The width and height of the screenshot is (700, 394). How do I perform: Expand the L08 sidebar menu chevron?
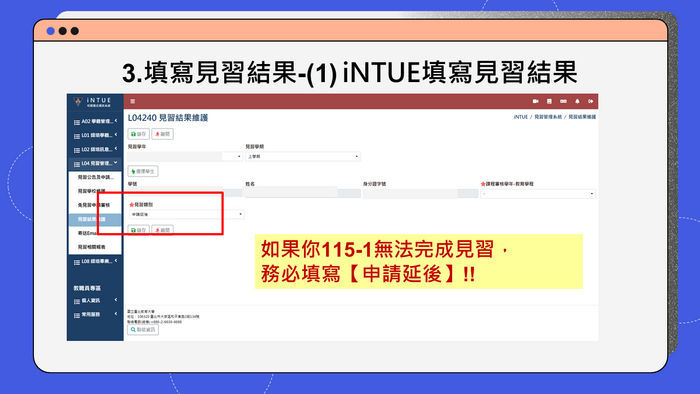116,261
